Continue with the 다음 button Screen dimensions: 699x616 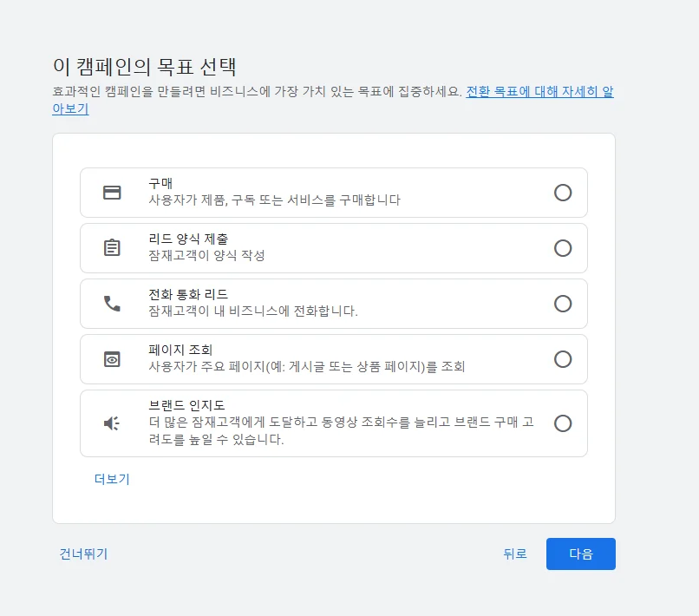[x=581, y=554]
